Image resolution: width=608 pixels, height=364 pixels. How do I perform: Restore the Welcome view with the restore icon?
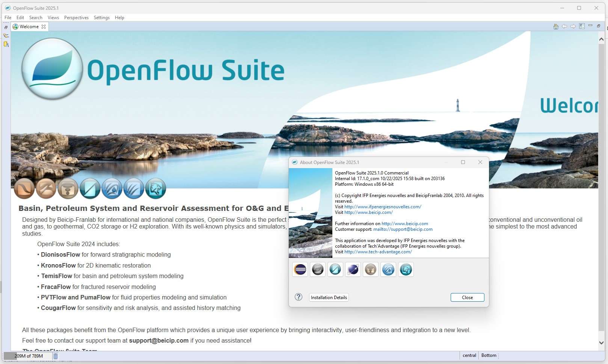[599, 26]
